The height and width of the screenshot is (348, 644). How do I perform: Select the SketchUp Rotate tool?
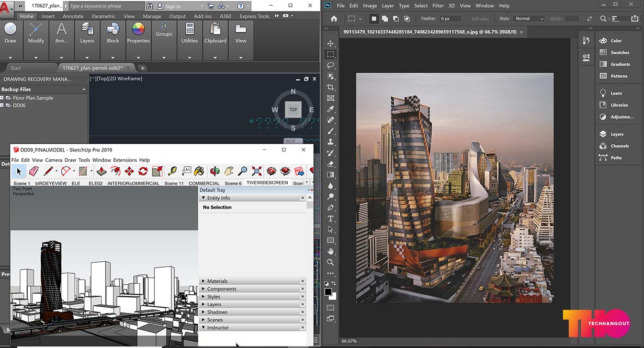[x=143, y=171]
